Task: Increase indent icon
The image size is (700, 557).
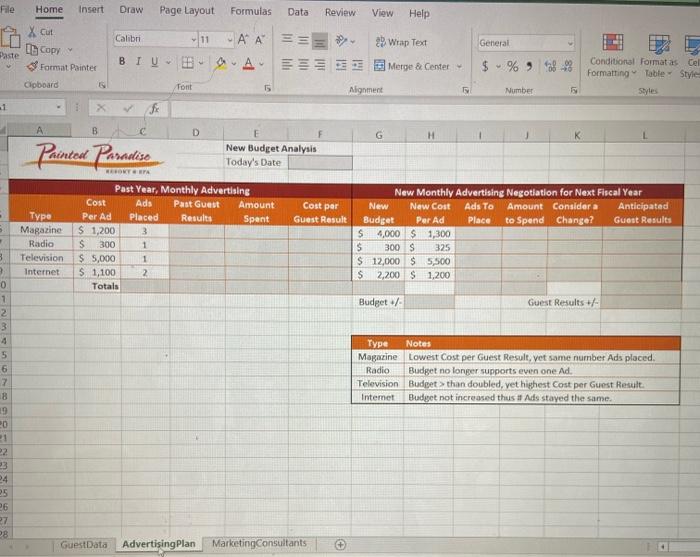Action: tap(358, 66)
